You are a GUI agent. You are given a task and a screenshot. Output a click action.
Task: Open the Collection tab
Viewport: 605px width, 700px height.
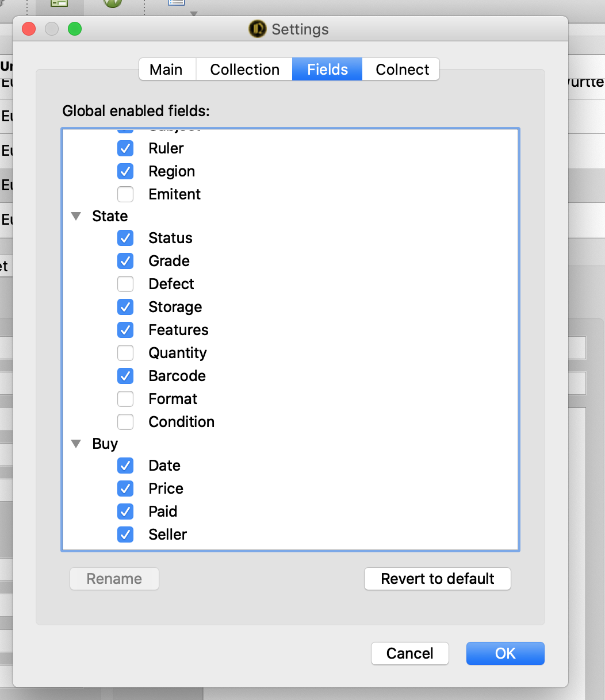(x=244, y=70)
